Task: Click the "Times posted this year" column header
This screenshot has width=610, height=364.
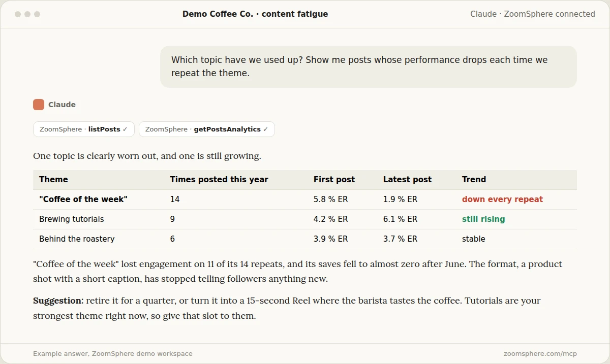Action: [219, 180]
